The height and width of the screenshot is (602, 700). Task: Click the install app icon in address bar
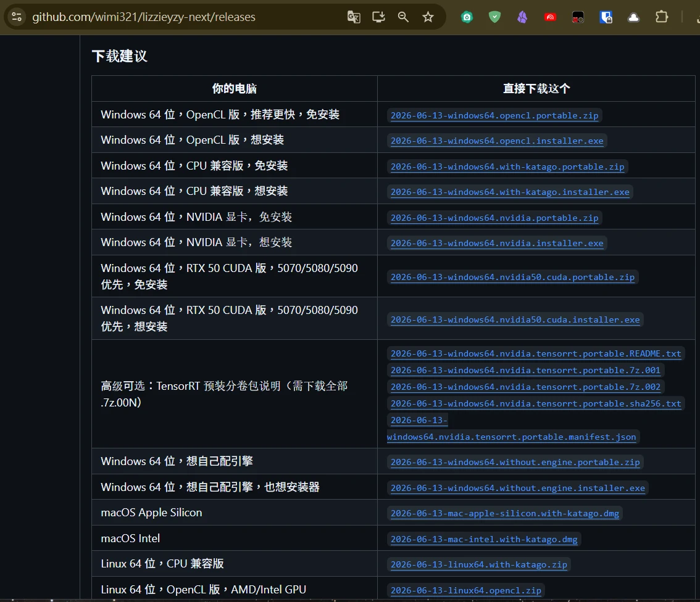[378, 17]
